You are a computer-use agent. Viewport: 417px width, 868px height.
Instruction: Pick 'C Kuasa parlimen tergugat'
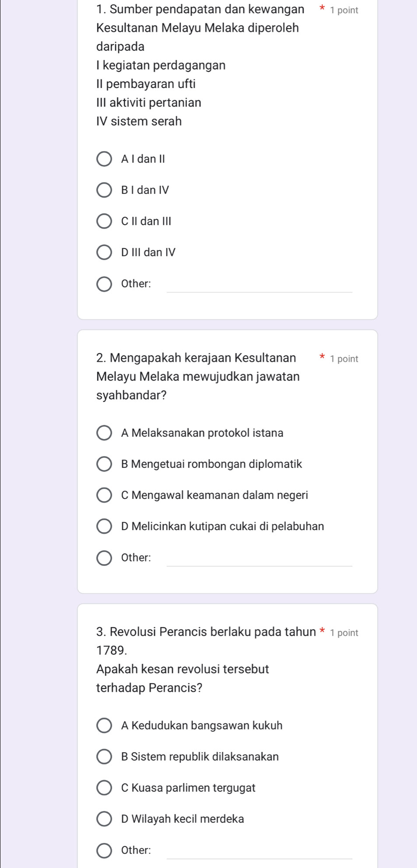(104, 788)
